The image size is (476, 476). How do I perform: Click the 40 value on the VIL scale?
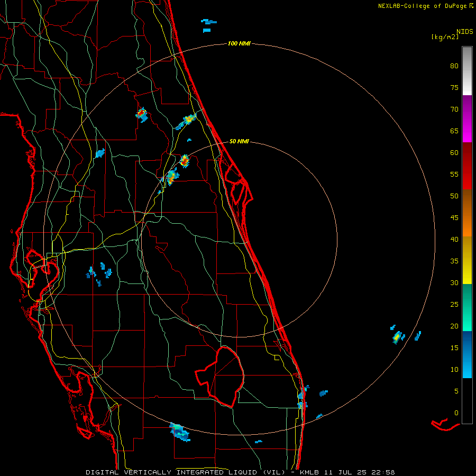(454, 239)
